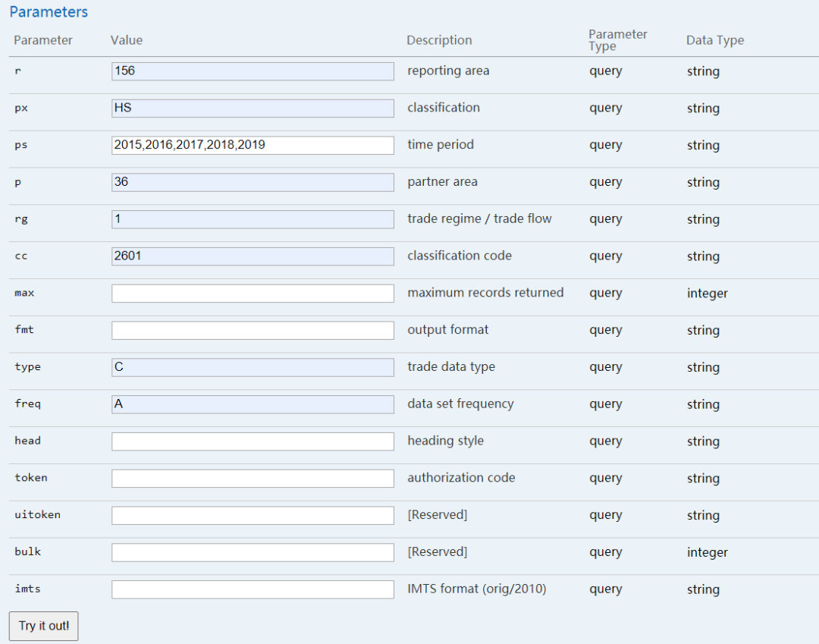
Task: Focus the IMTS format 'imts' field
Action: click(x=253, y=589)
